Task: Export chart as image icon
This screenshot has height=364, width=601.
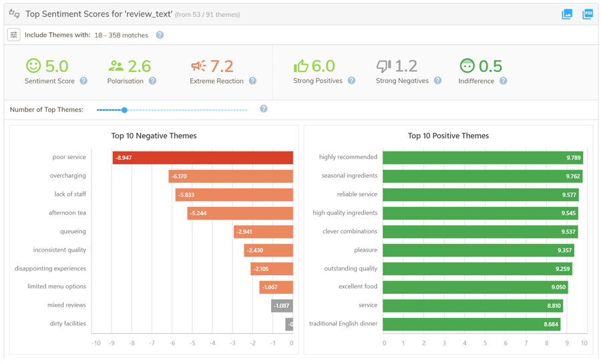Action: pyautogui.click(x=567, y=14)
